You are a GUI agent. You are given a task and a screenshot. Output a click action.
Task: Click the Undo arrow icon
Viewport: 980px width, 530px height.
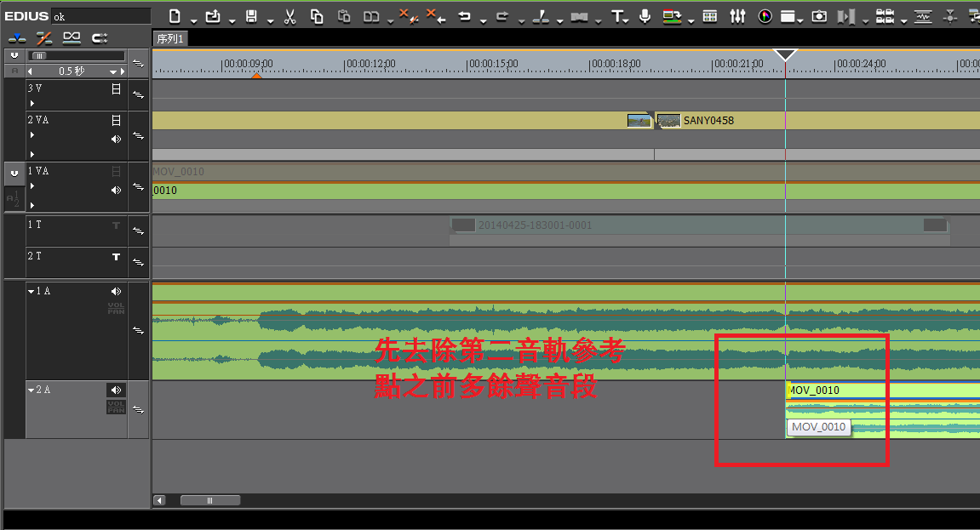[464, 16]
